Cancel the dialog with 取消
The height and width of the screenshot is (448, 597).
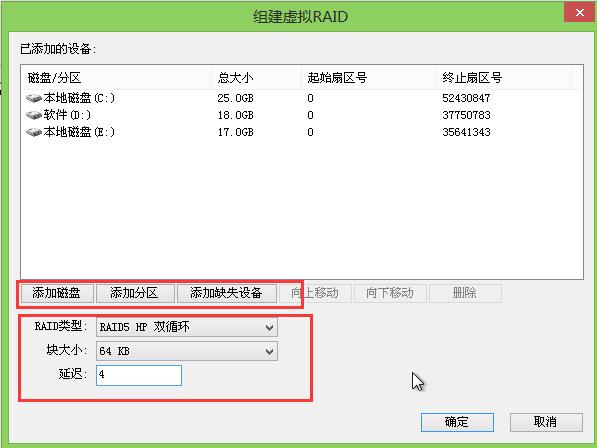point(546,422)
